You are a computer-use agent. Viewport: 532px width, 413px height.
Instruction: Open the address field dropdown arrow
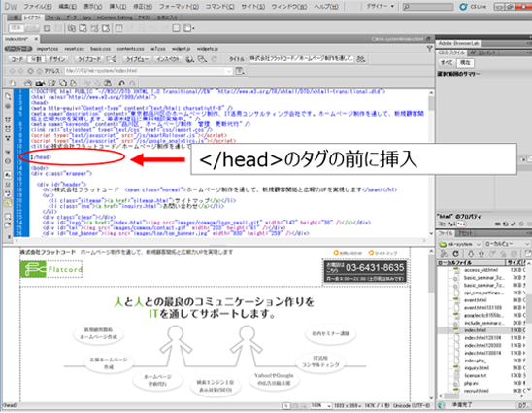pos(229,71)
